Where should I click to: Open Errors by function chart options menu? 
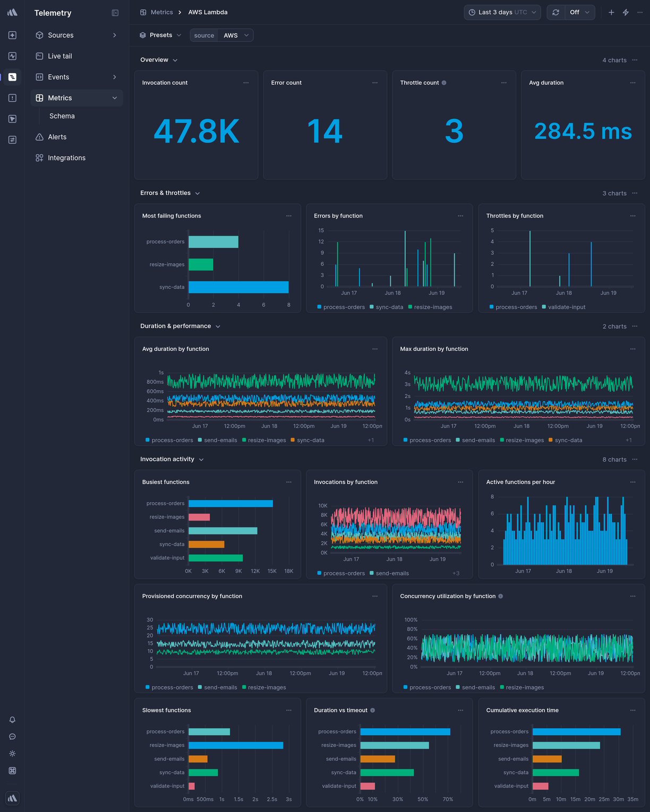click(460, 216)
